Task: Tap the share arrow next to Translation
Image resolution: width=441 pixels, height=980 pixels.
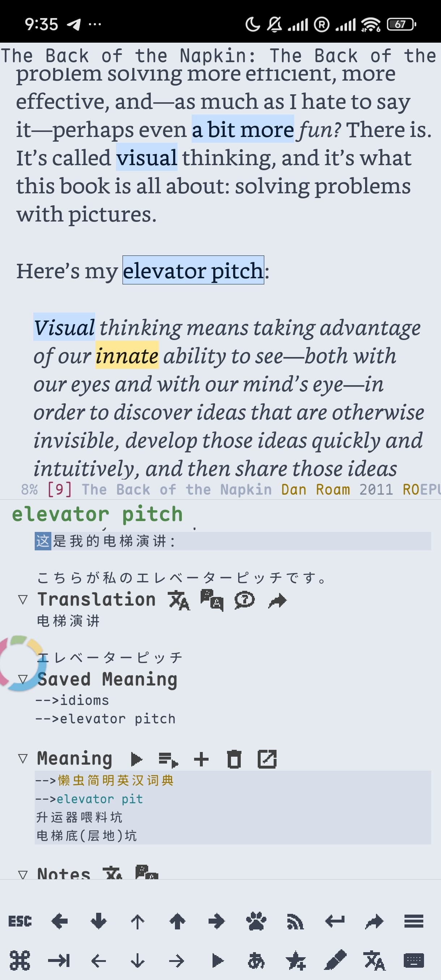Action: tap(277, 601)
